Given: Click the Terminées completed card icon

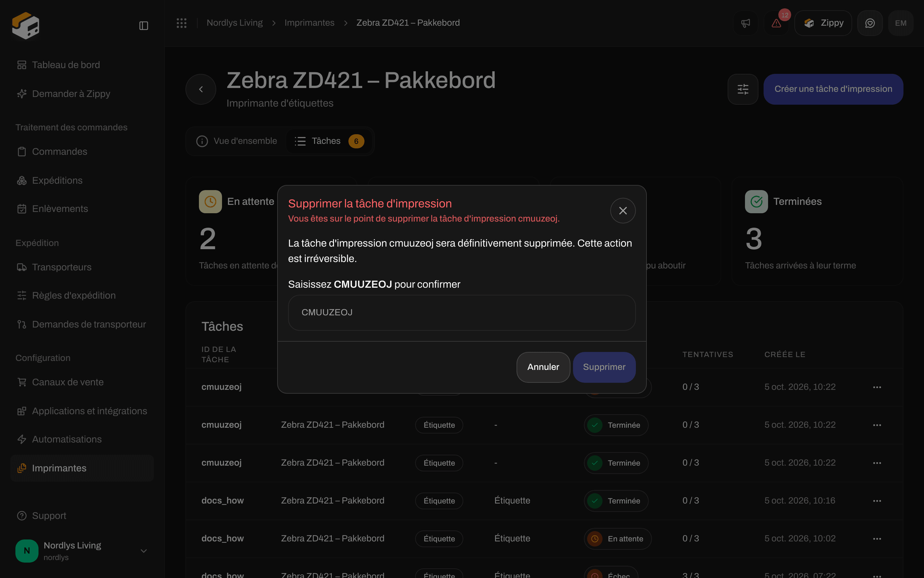Looking at the screenshot, I should click(x=756, y=201).
